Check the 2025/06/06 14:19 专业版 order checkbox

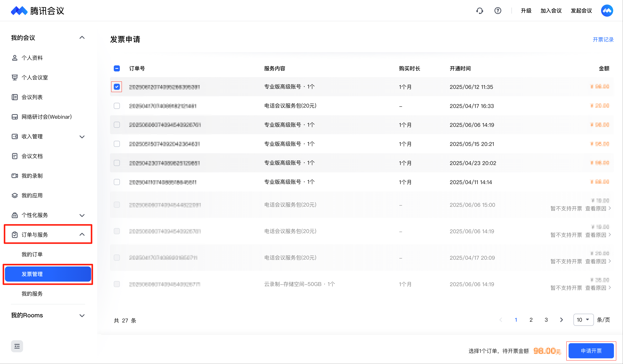[x=117, y=125]
